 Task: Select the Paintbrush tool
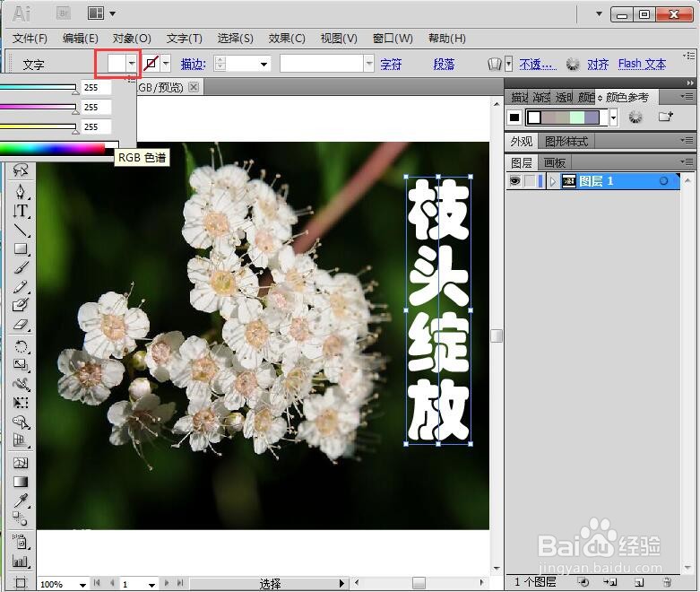[21, 267]
